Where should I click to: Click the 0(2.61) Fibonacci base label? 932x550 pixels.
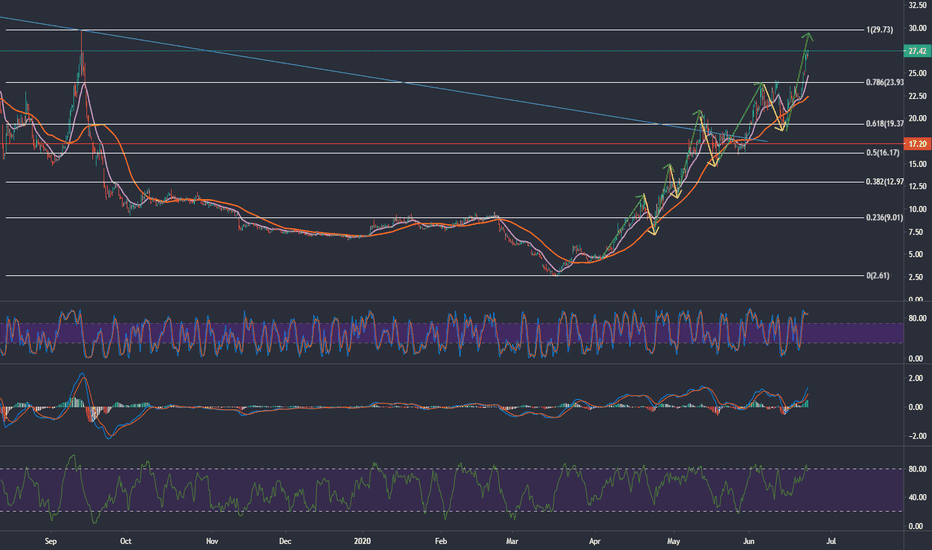(878, 275)
